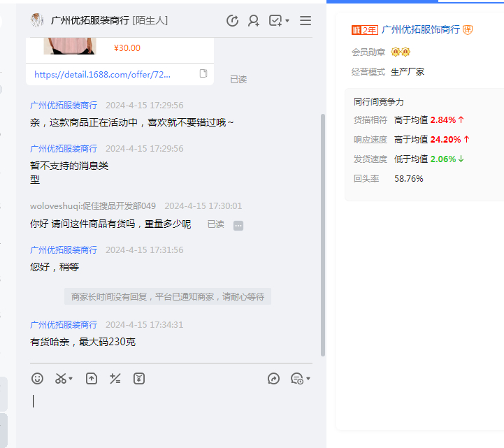Click the message '有货哈亲，最大码230克'

pos(82,342)
